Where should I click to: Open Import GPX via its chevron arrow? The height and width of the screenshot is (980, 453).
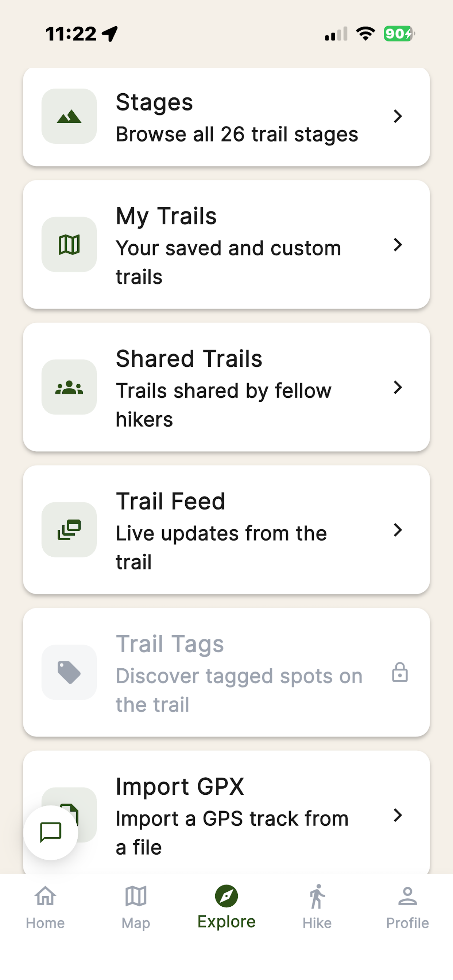[x=398, y=815]
